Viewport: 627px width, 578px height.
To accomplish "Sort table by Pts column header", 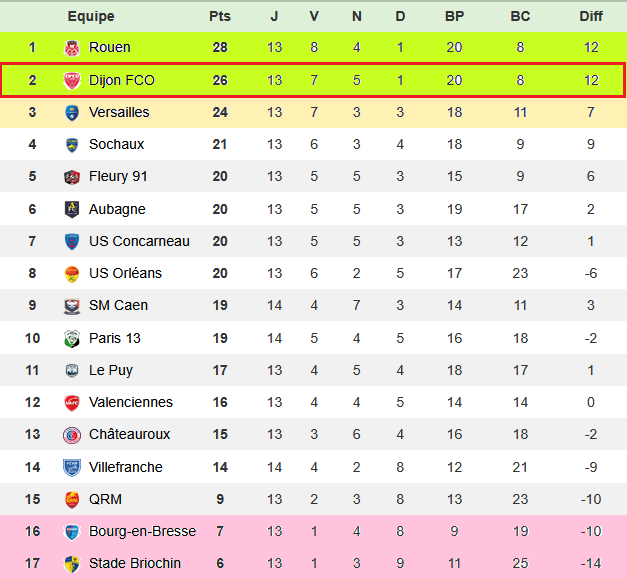I will [x=220, y=16].
